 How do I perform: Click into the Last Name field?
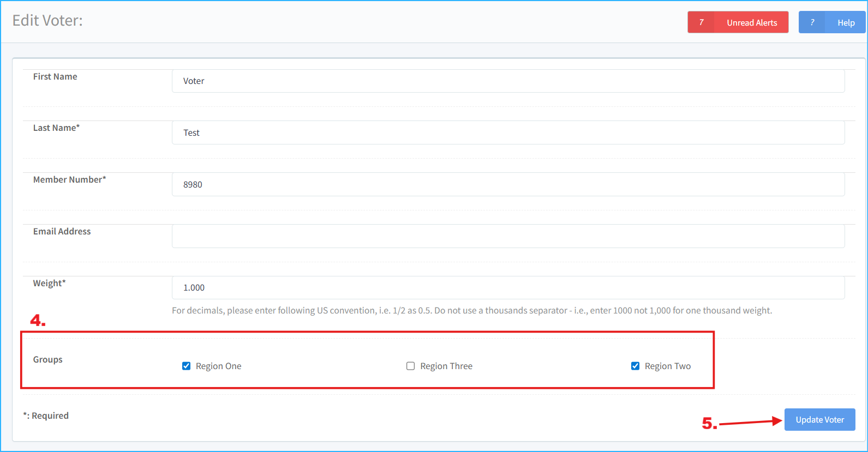point(507,132)
